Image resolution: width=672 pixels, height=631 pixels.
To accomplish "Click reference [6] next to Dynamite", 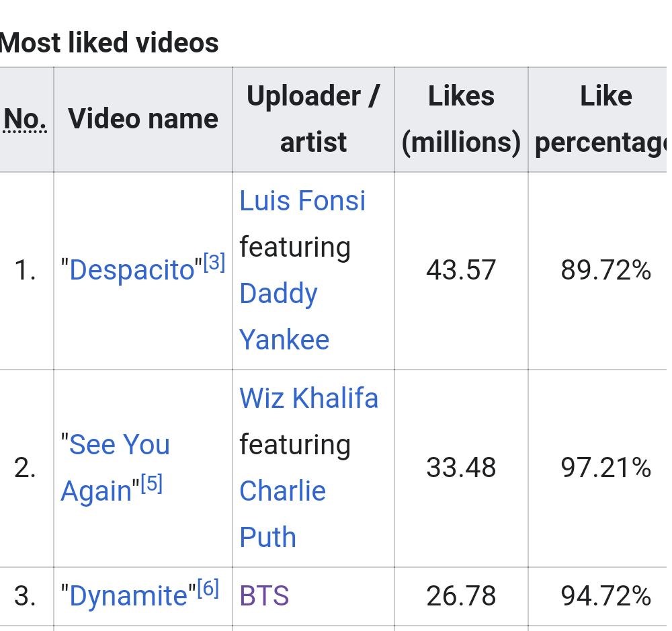I will 208,589.
